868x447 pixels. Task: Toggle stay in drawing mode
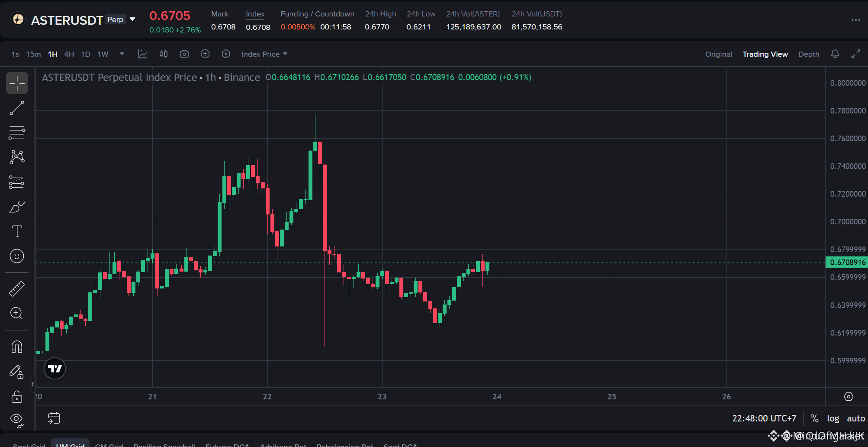coord(17,372)
